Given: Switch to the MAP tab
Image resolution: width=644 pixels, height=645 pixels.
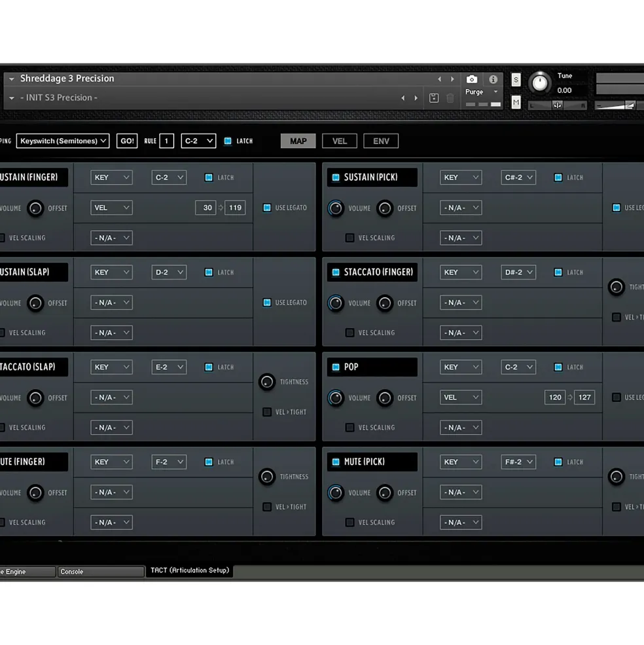Looking at the screenshot, I should tap(298, 141).
